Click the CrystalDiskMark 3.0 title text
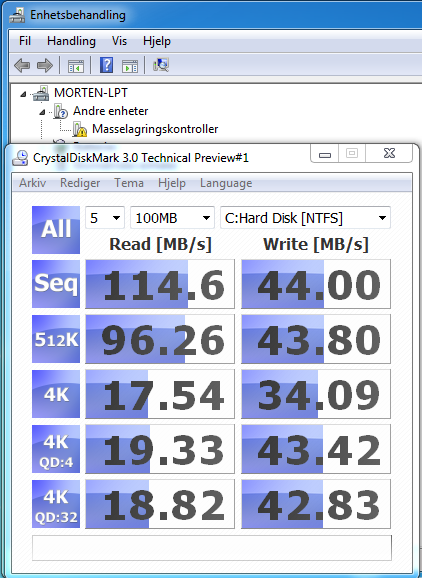This screenshot has height=578, width=422. tap(141, 158)
